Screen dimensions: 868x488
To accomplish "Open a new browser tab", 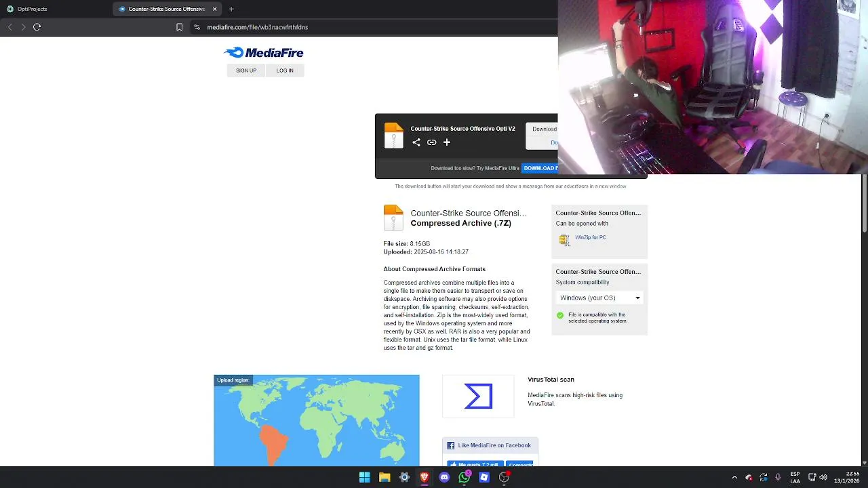I will (x=231, y=9).
